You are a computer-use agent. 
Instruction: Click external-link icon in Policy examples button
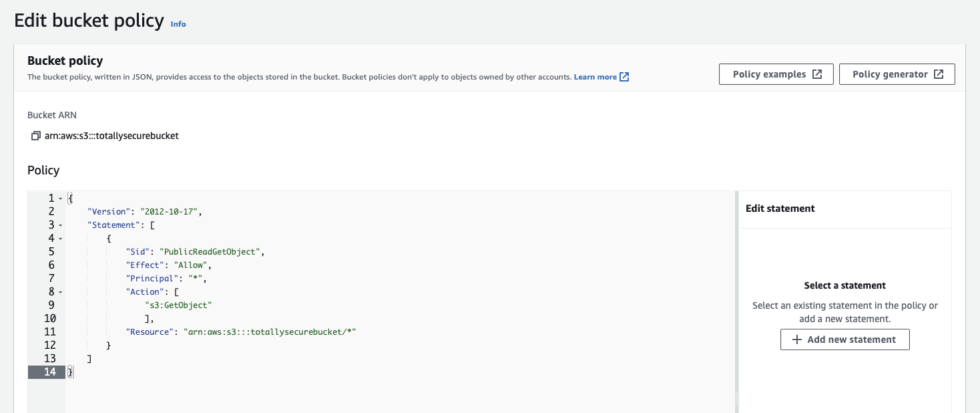[x=816, y=74]
